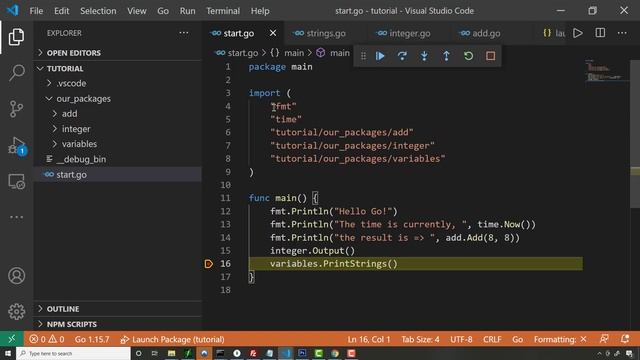This screenshot has width=640, height=360.
Task: Open the Run and Debug view
Action: pos(16,146)
